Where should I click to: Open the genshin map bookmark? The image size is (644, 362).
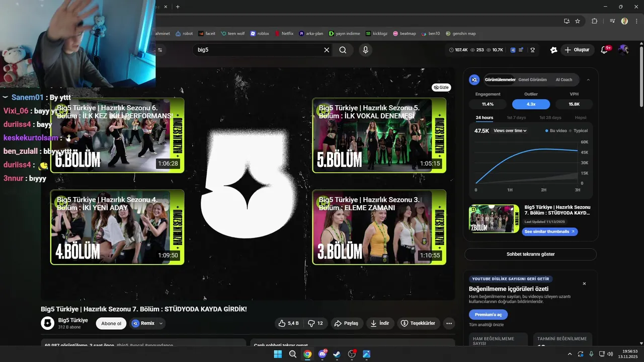click(460, 34)
